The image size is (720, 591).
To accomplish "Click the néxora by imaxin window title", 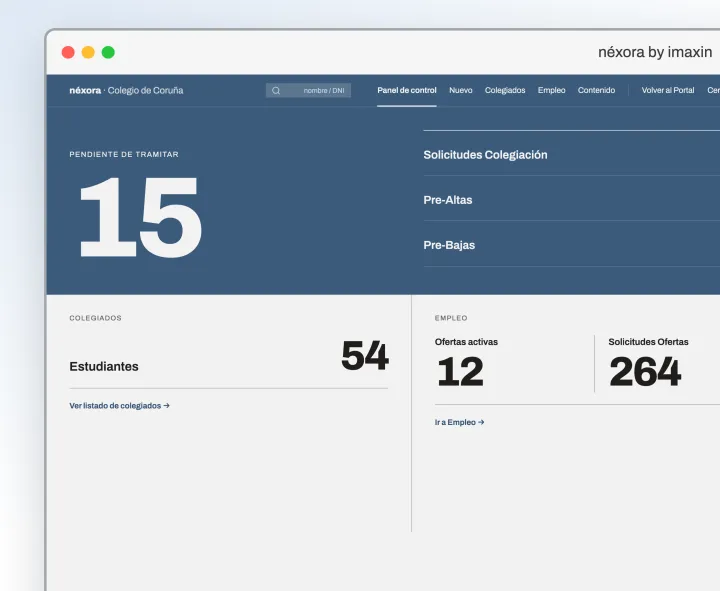I will (x=655, y=52).
